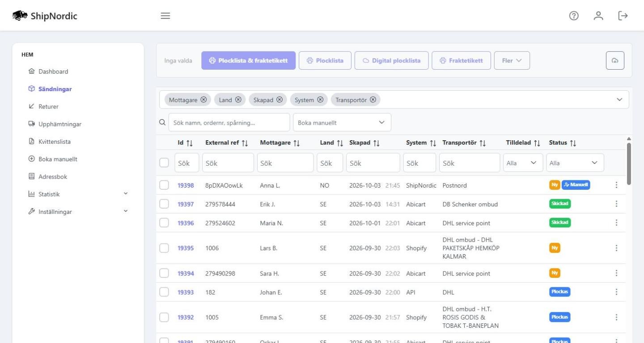This screenshot has height=343, width=644.
Task: Go to Dashboard in sidebar
Action: click(x=48, y=71)
